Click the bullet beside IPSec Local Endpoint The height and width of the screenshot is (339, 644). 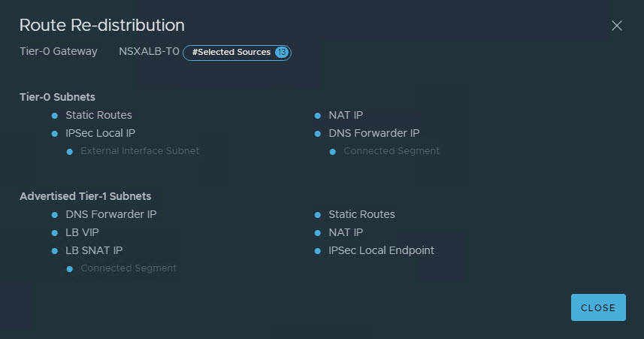tap(318, 251)
